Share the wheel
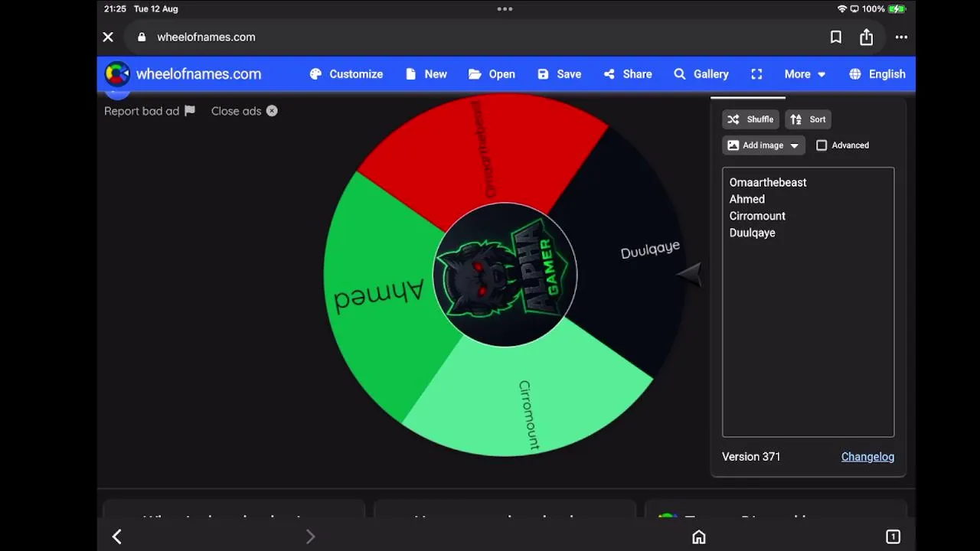Viewport: 980px width, 551px height. 628,74
